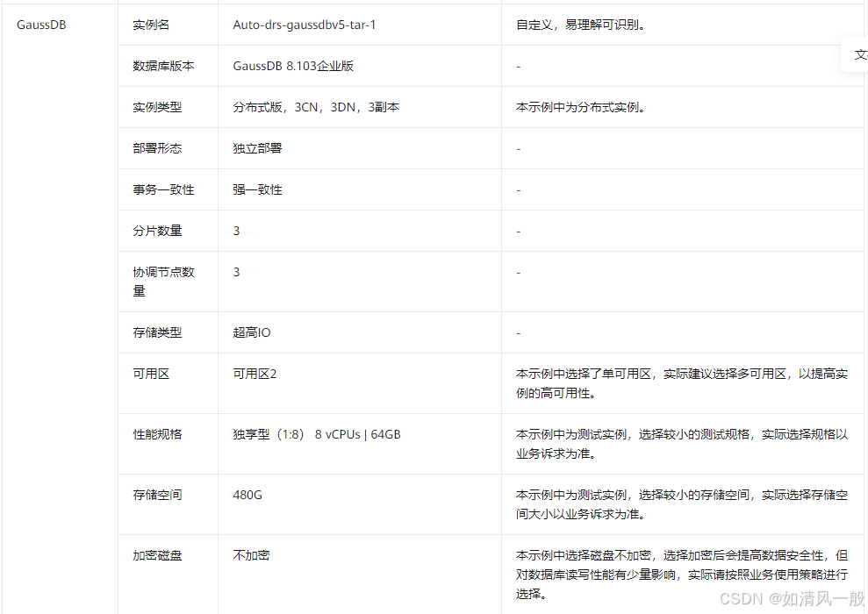Select the value GaussDB 8.103企业版

pyautogui.click(x=293, y=66)
